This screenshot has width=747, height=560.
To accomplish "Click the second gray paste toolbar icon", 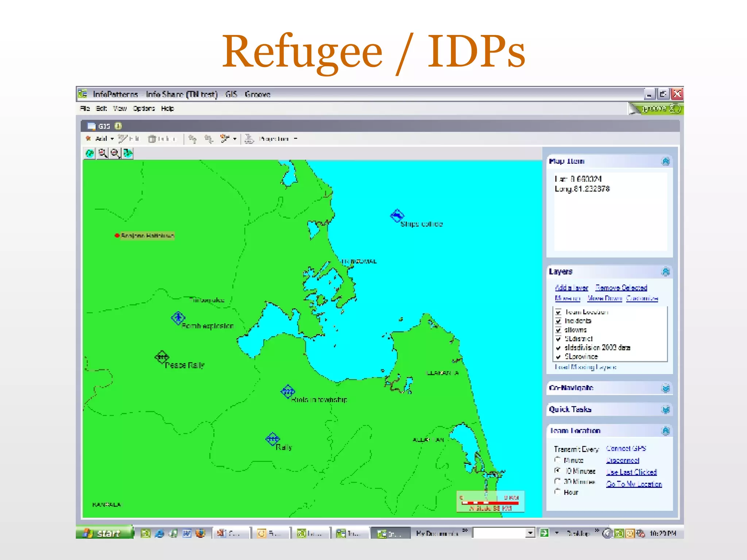I will pos(209,139).
